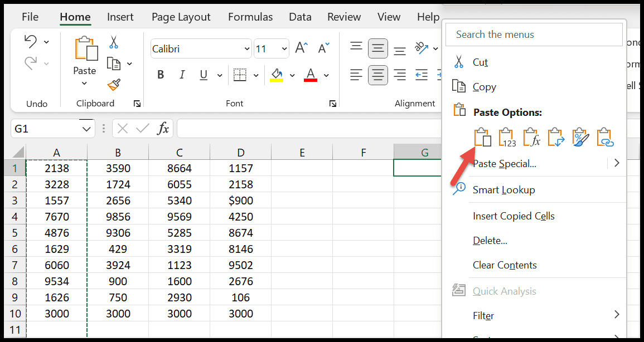Click the Insert Function fx icon

point(163,129)
